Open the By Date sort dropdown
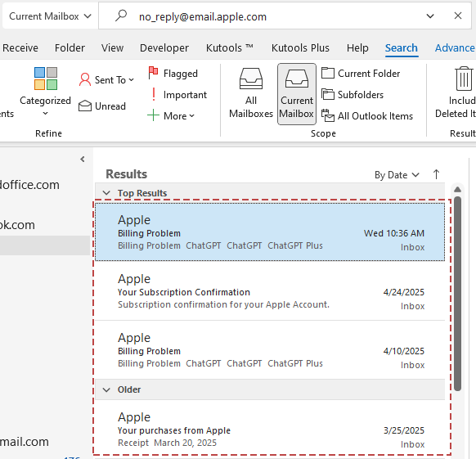This screenshot has height=459, width=476. tap(397, 175)
